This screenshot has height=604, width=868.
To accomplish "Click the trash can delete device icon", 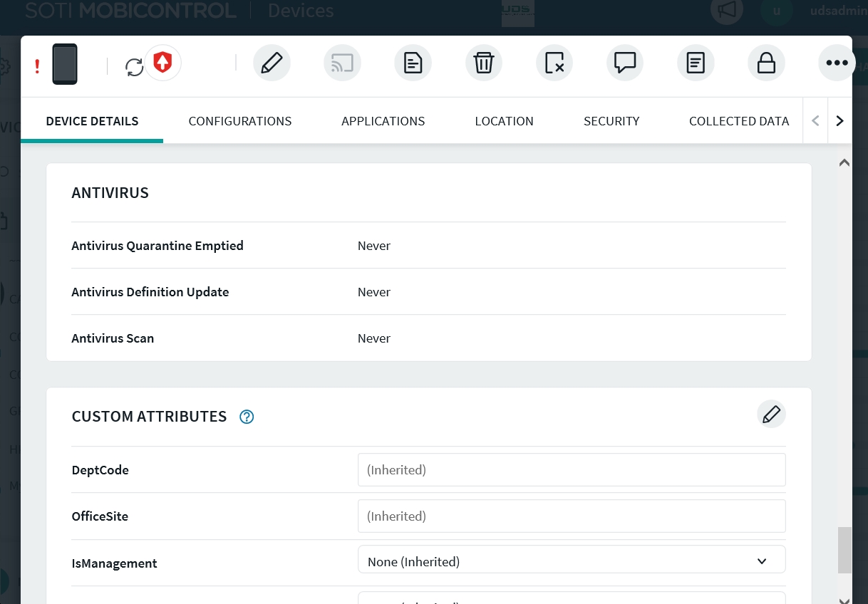I will [483, 63].
